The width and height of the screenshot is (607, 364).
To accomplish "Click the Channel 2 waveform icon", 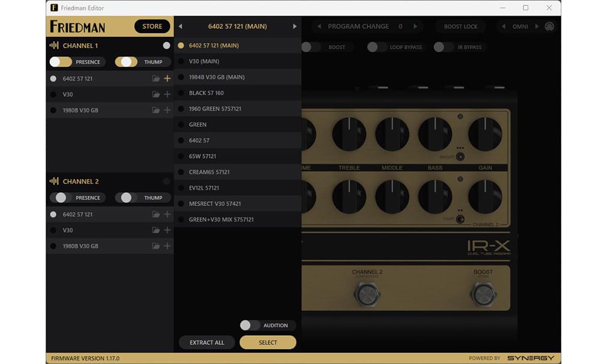I will (54, 181).
